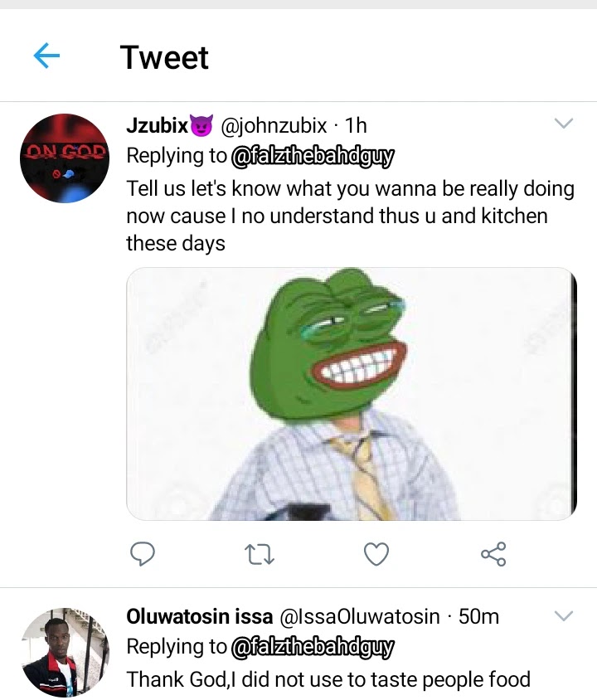Screen dimensions: 597x700
Task: Tap the 50m timestamp on Oluwatosin's tweet
Action: click(478, 616)
